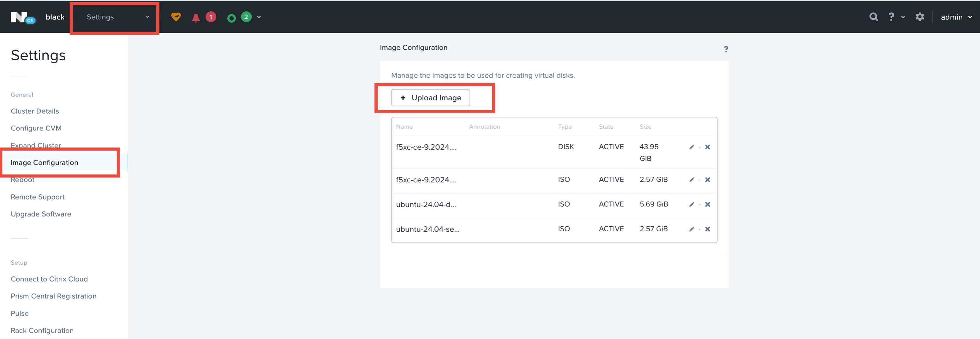Image resolution: width=980 pixels, height=339 pixels.
Task: Click the Image Configuration panel help icon
Action: coord(726,49)
